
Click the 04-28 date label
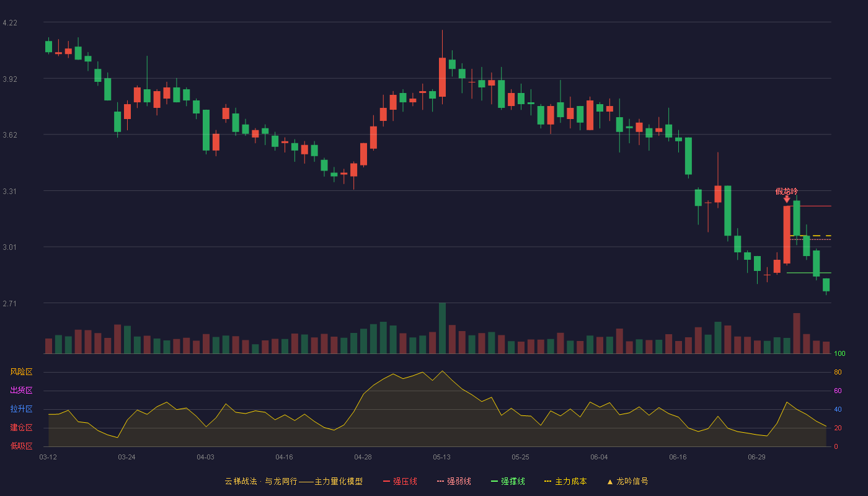[x=363, y=457]
